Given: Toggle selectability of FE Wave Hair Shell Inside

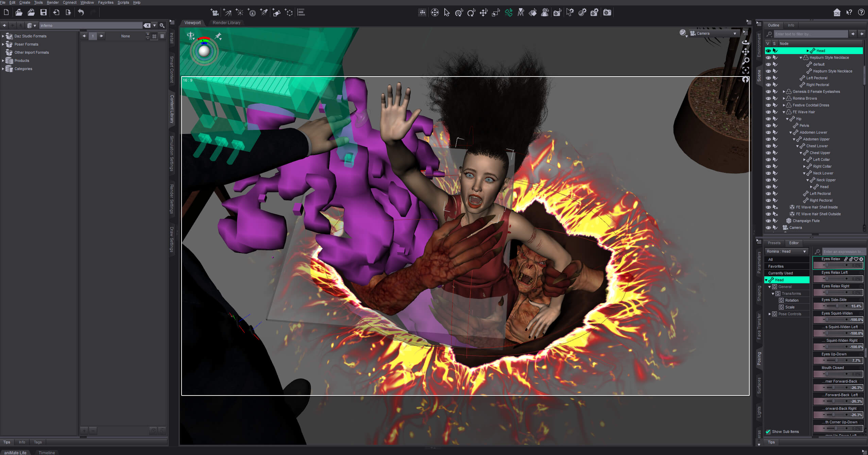Looking at the screenshot, I should 776,207.
